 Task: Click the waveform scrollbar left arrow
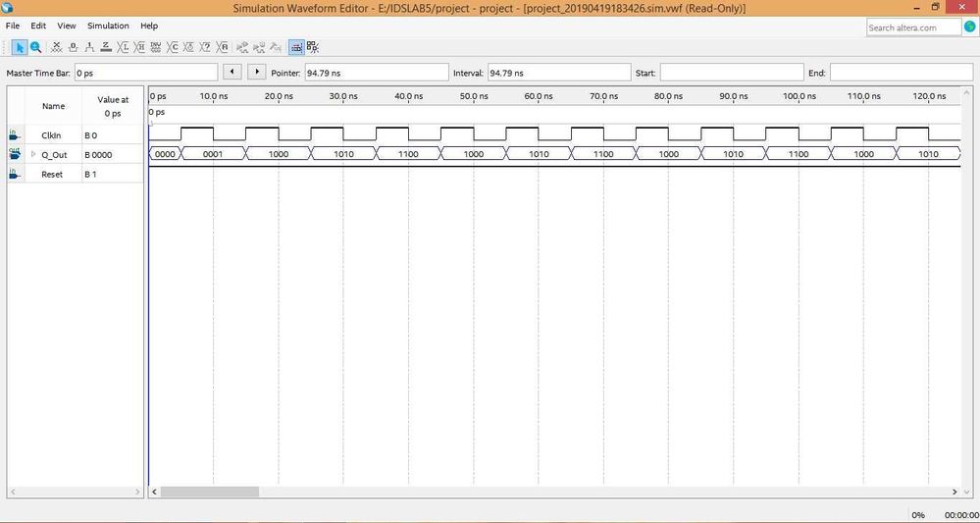[x=154, y=493]
